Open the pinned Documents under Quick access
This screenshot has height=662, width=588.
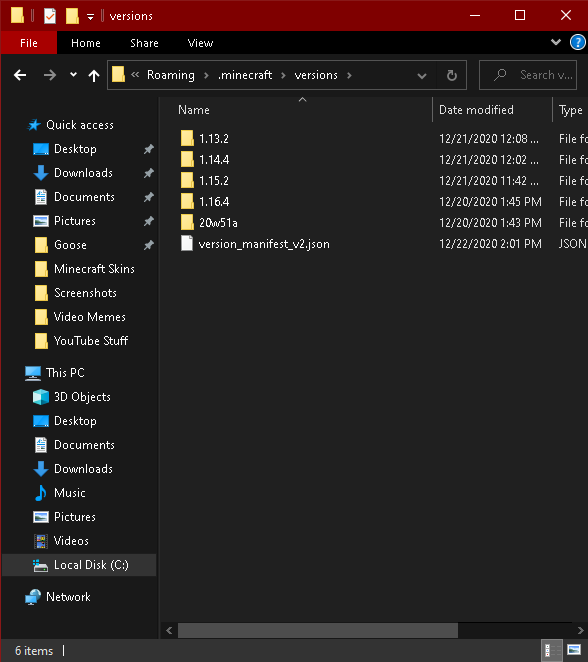[84, 197]
